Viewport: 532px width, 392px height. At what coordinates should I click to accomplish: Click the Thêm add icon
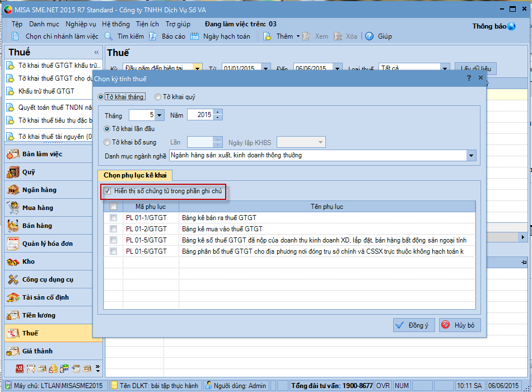tap(267, 36)
